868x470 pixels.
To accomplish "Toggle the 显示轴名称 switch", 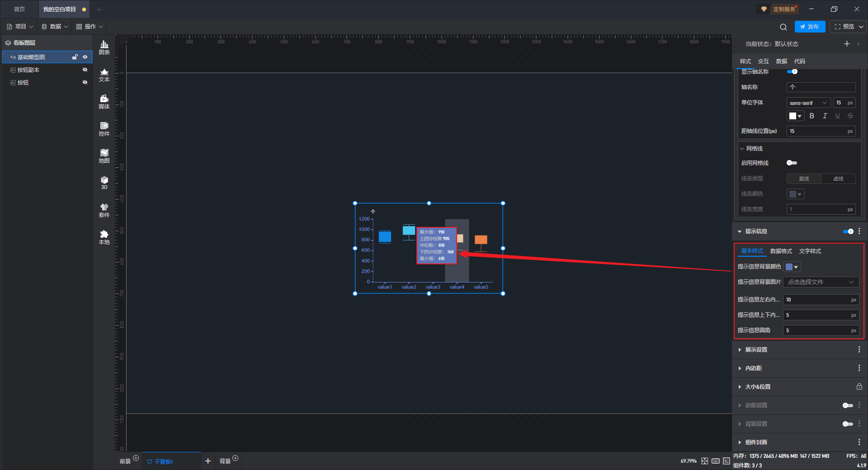I will tap(792, 71).
